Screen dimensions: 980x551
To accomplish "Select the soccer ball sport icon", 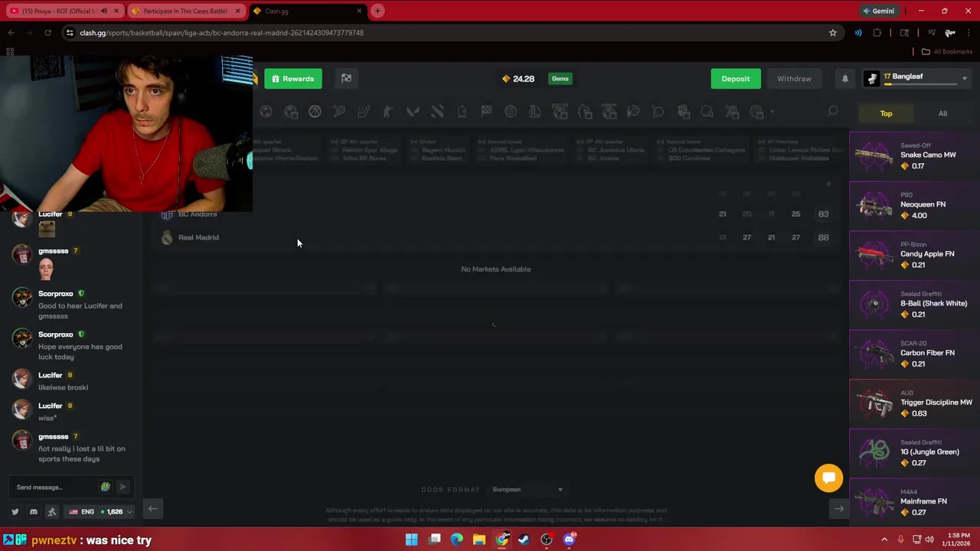I will tap(266, 112).
